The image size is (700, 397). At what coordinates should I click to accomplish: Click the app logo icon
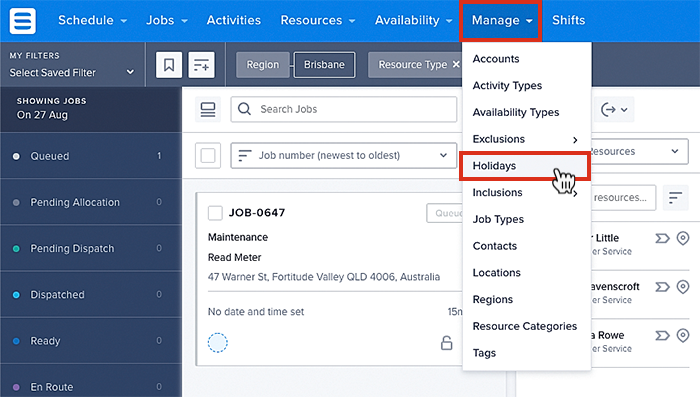(x=22, y=21)
